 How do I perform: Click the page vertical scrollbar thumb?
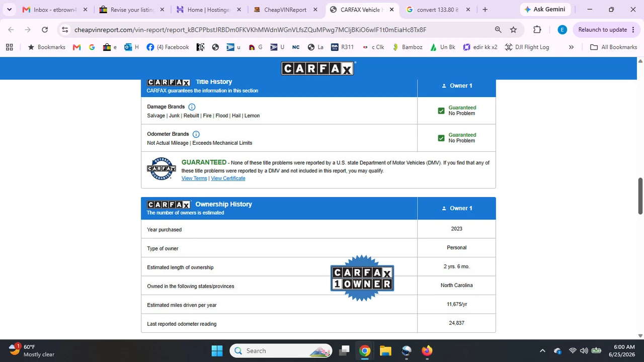pos(640,196)
